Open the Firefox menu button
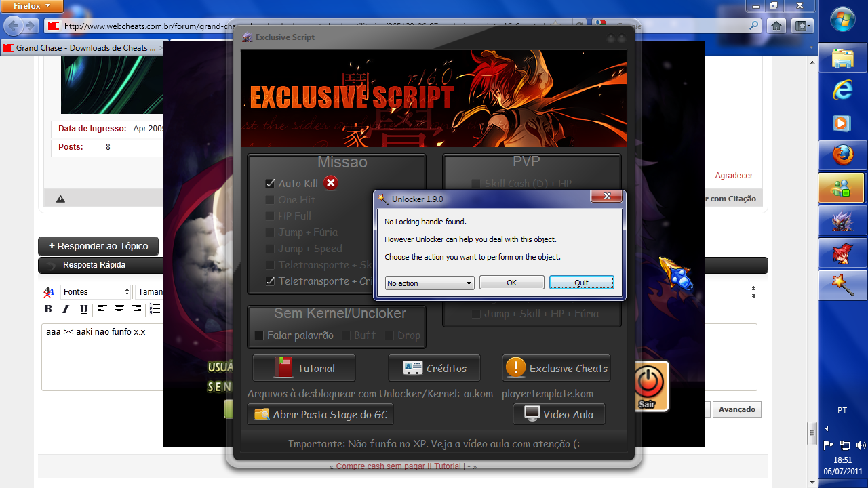The image size is (868, 488). [x=32, y=6]
